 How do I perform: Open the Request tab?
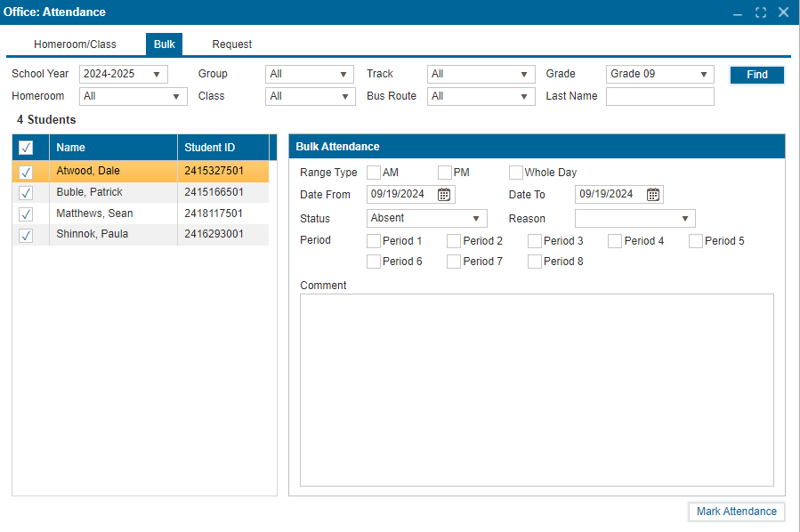point(231,44)
